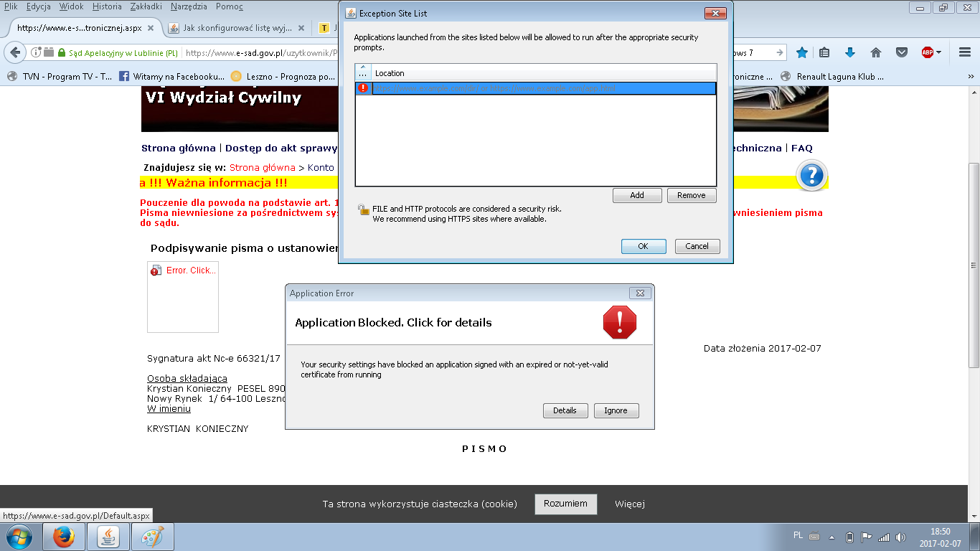Viewport: 980px width, 551px height.
Task: Click the red stop-sign error icon
Action: 620,322
